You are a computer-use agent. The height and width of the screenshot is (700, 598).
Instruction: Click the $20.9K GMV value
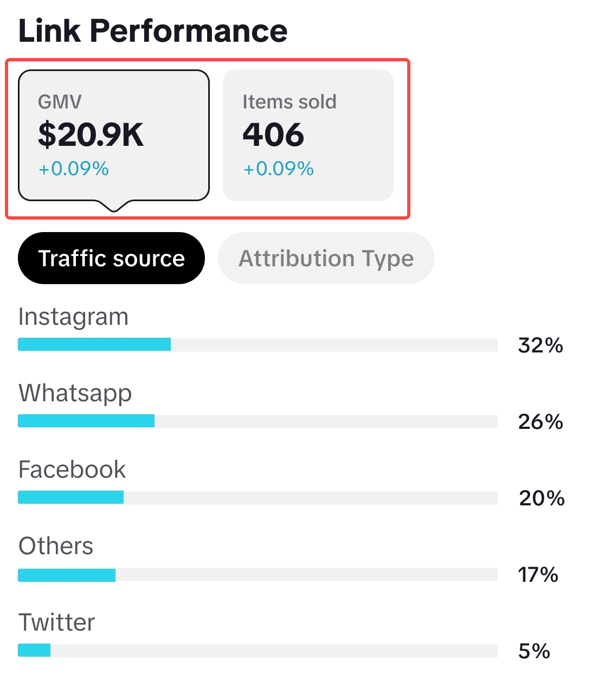click(91, 135)
